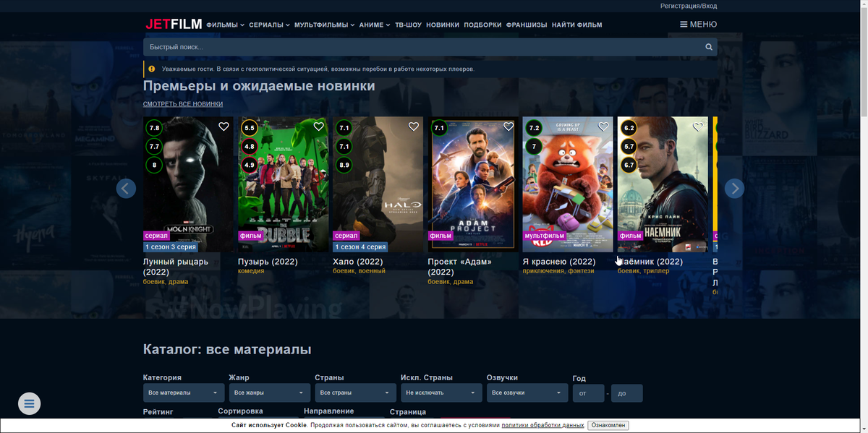Click Регистрация/Вход link
The height and width of the screenshot is (433, 868).
click(689, 6)
